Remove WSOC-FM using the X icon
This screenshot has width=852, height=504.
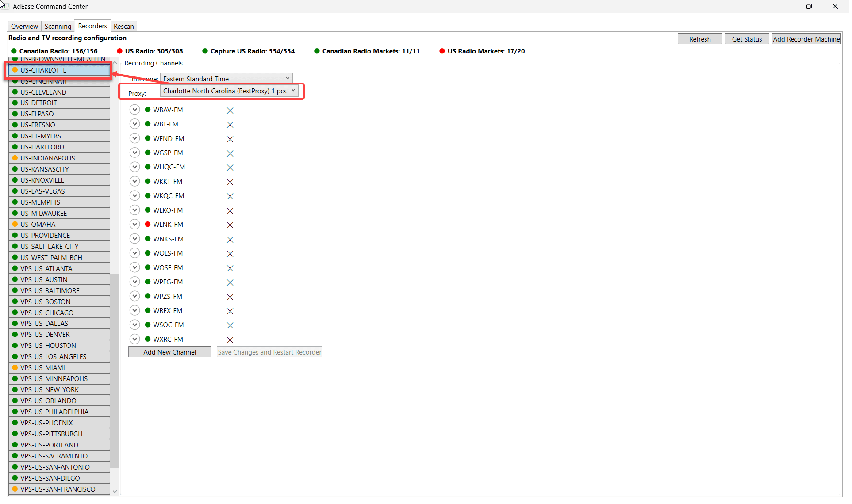[230, 325]
